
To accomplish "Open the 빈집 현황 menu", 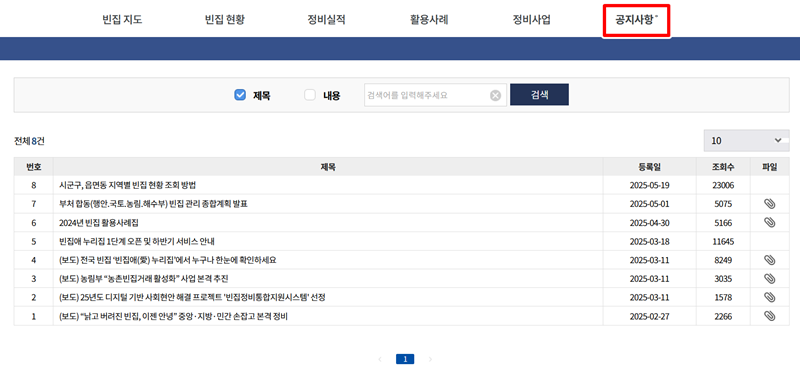I will [224, 20].
